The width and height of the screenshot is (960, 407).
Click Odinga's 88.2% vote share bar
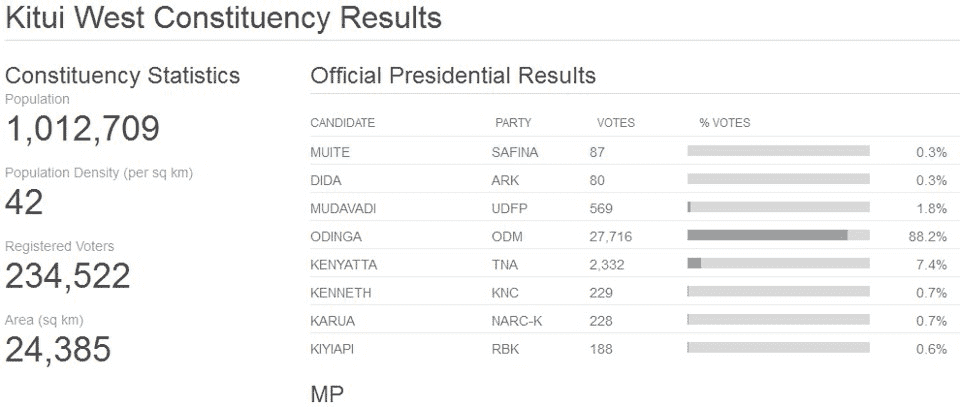[777, 236]
